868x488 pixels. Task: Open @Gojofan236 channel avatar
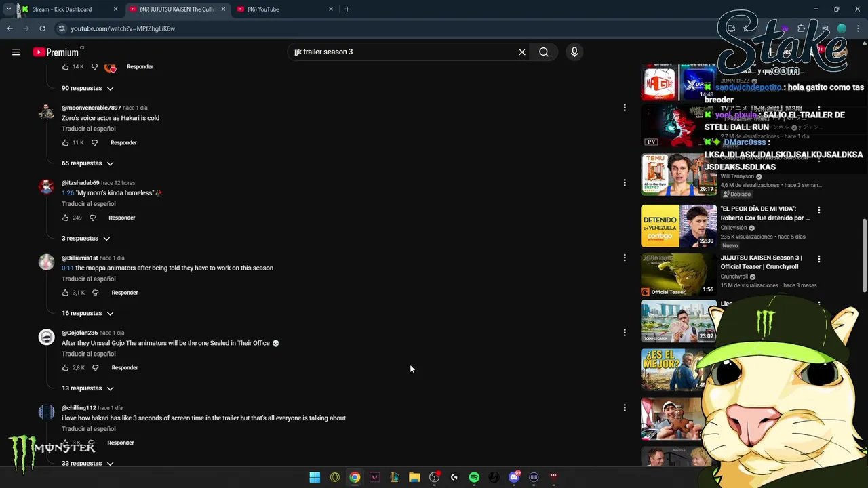click(x=46, y=337)
